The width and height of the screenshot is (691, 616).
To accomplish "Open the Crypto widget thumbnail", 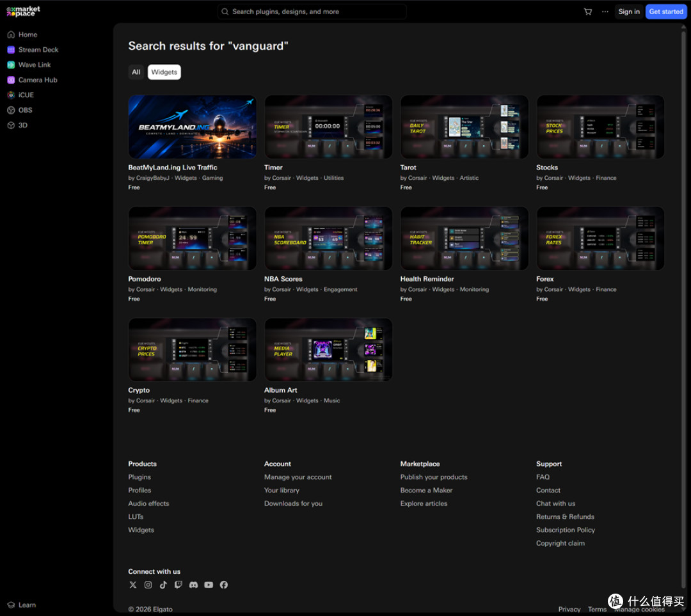I will coord(192,350).
